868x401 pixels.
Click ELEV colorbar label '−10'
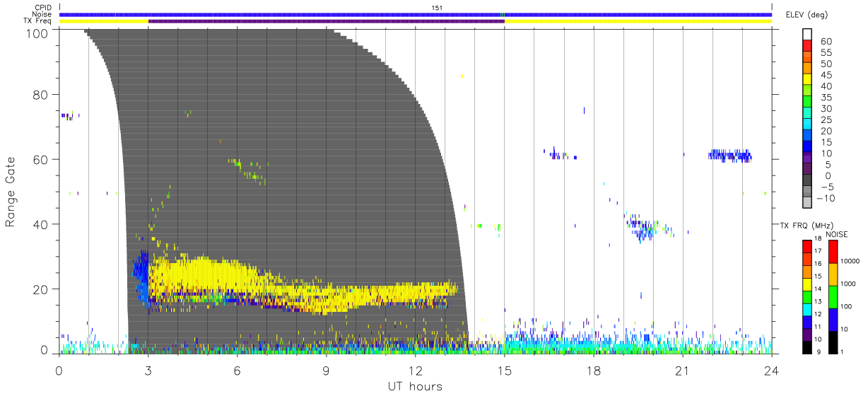[x=824, y=198]
